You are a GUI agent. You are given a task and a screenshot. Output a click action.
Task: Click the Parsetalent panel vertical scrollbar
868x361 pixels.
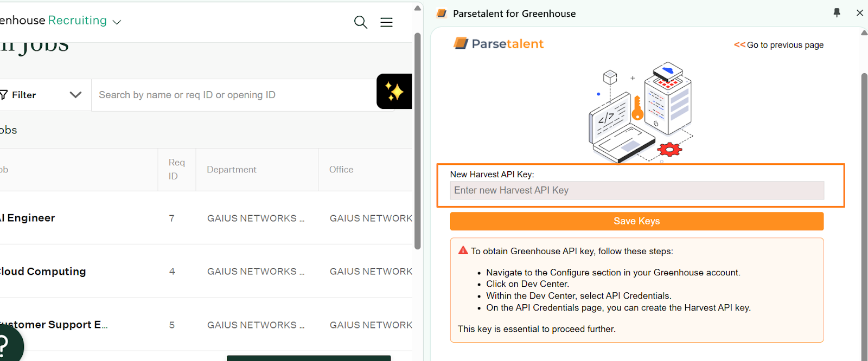pos(864,217)
